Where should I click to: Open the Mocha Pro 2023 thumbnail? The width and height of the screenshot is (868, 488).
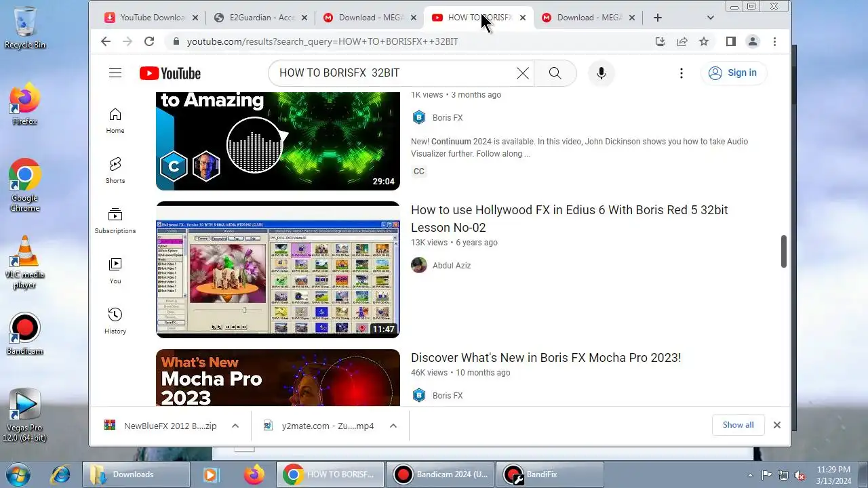click(278, 378)
